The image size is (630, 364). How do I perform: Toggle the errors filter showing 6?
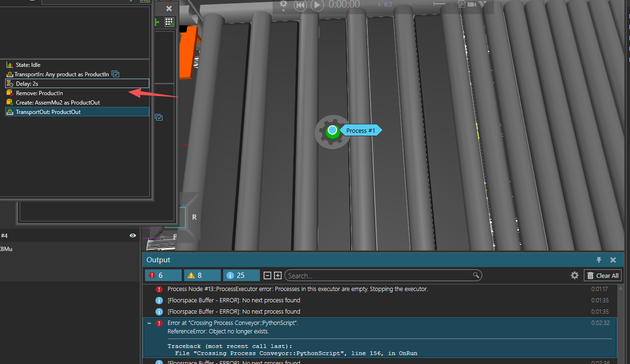pyautogui.click(x=163, y=275)
